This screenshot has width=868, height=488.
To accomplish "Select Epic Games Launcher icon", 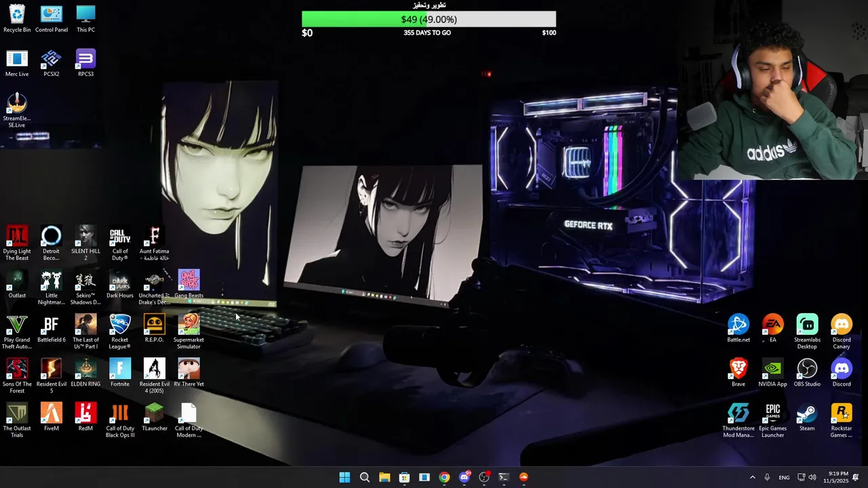I will (772, 420).
